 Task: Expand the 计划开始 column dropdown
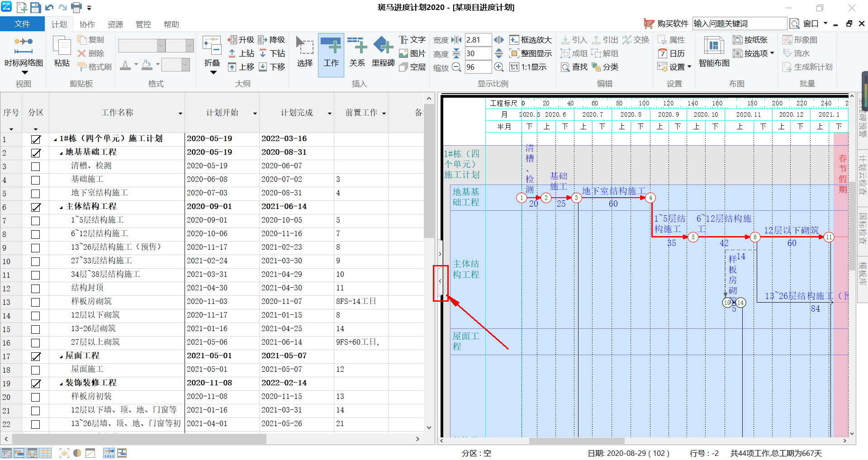coord(255,114)
